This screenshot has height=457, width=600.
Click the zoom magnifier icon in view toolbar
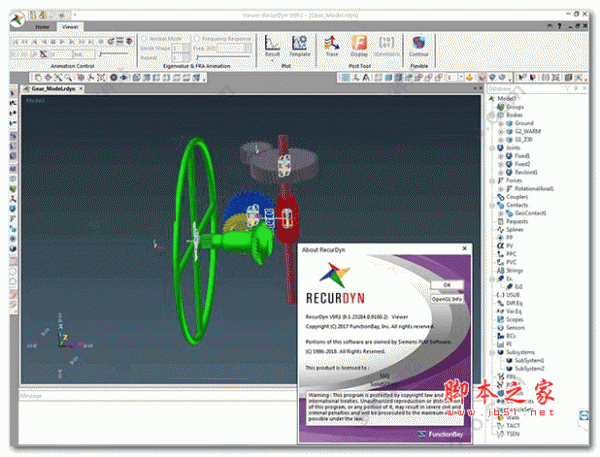pos(68,78)
